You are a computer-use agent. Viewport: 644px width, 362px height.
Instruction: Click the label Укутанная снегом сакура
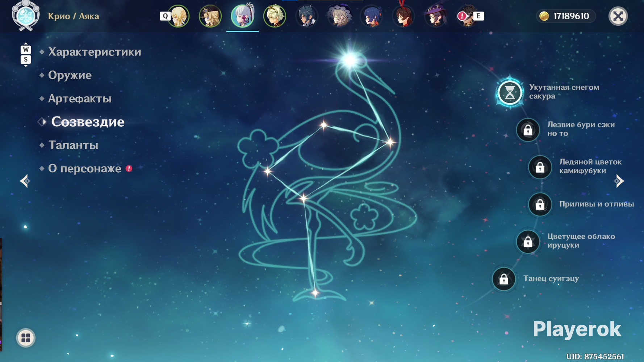[564, 92]
